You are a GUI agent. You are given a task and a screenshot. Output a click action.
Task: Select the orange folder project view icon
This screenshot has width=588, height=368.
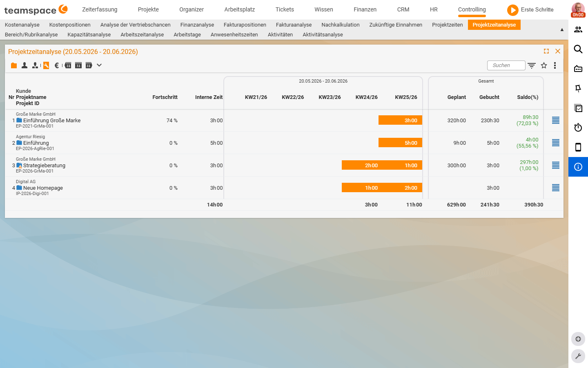[x=14, y=65]
